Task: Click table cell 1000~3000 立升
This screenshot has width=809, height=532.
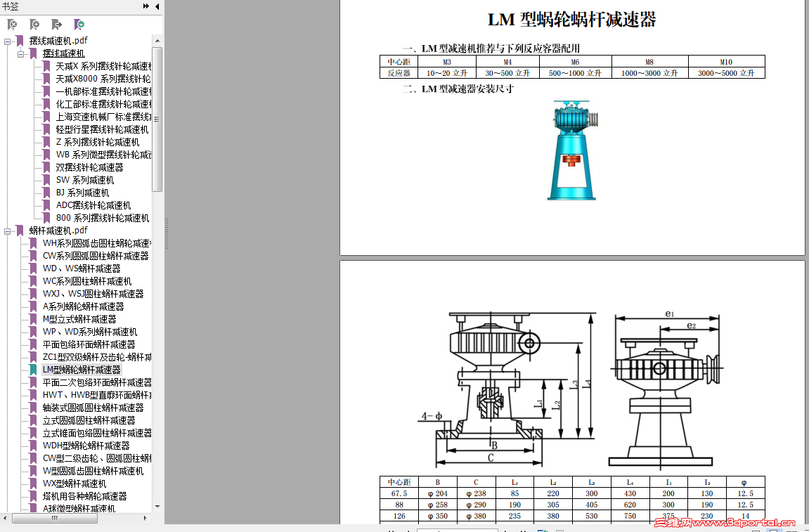Action: pyautogui.click(x=649, y=73)
